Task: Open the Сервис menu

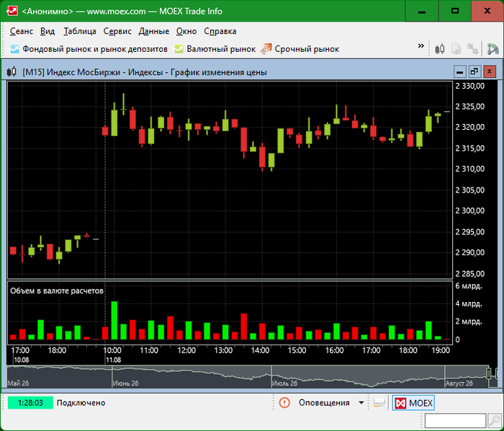Action: pos(117,31)
